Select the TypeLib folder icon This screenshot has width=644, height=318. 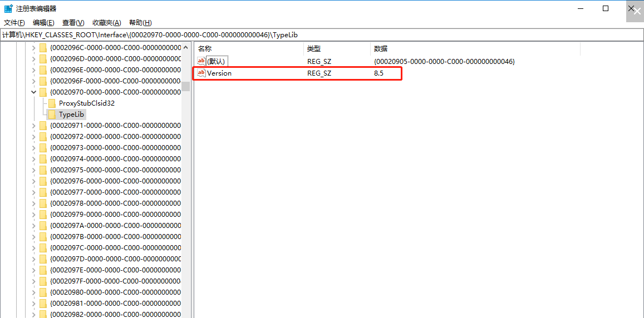pos(52,115)
